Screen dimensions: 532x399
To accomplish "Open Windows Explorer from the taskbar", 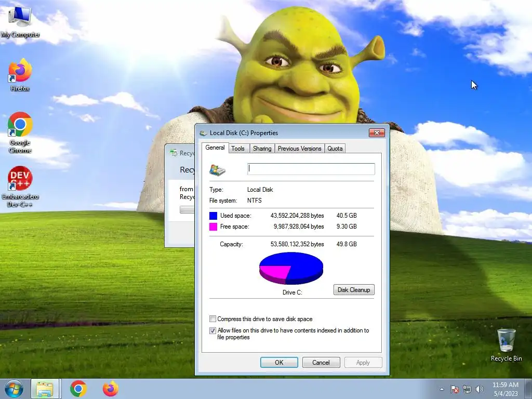I will tap(45, 389).
